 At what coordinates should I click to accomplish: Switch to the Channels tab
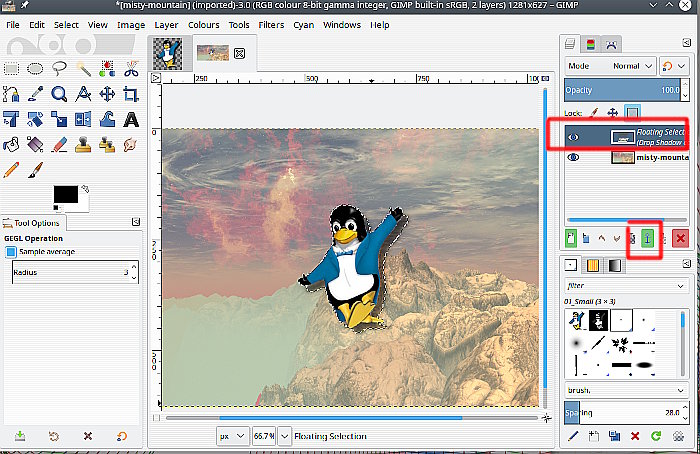point(591,44)
